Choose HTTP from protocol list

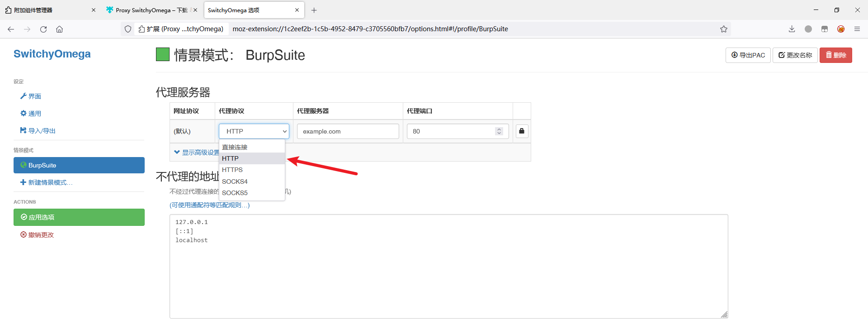(252, 158)
